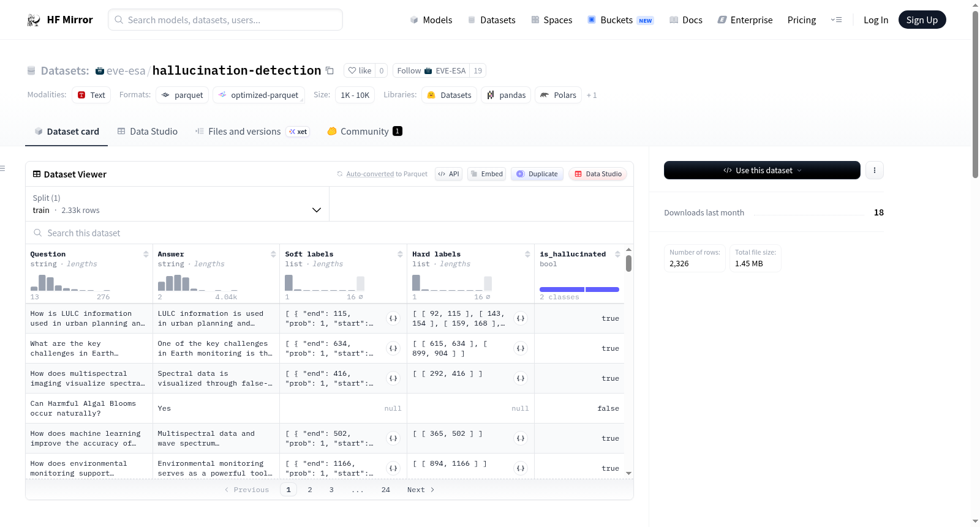Open the navigation overflow menu icon
Viewport: 980px width, 527px height.
click(x=836, y=20)
